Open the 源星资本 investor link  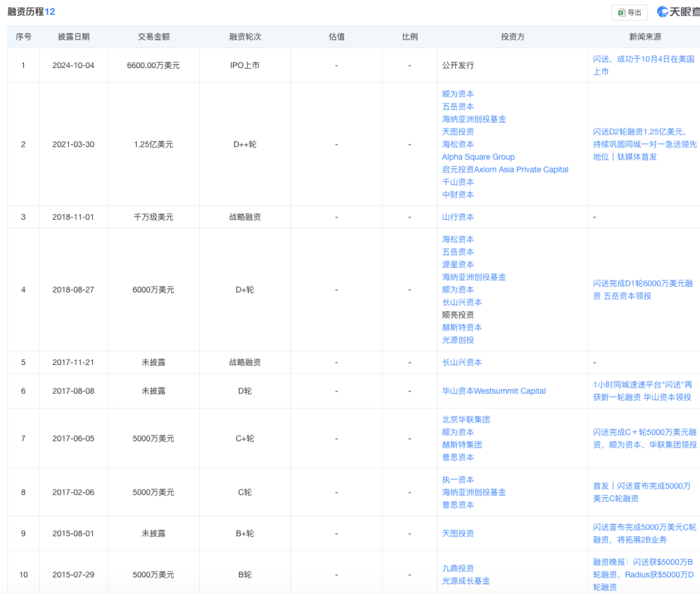click(458, 265)
